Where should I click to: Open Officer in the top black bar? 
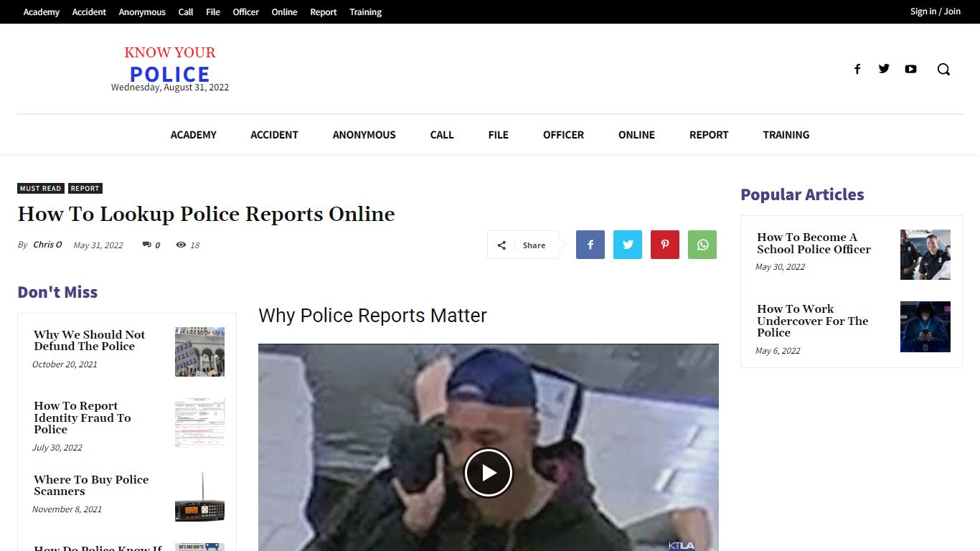point(246,12)
